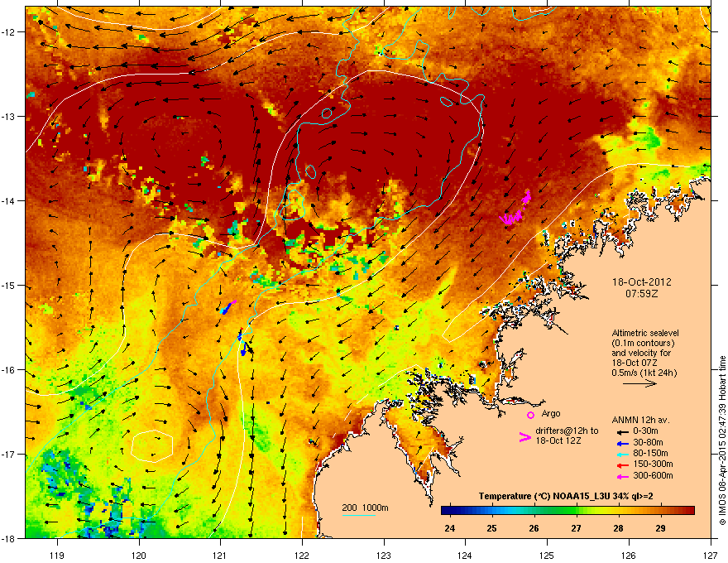Click the latitude axis label -18

[x=9, y=538]
